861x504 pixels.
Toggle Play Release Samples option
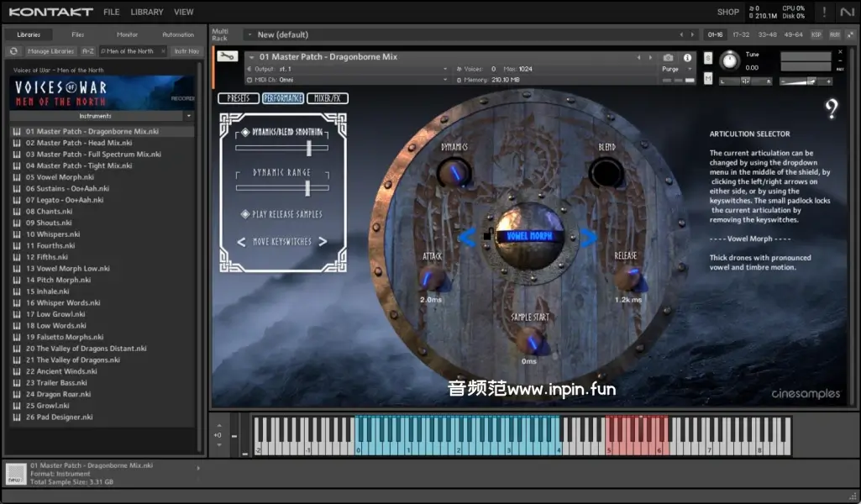coord(245,214)
